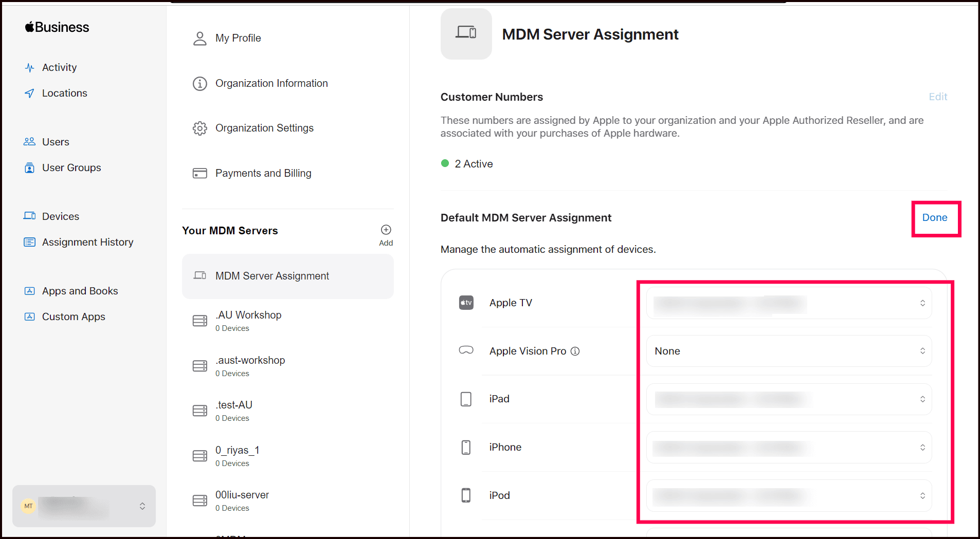Expand the MT account switcher
The height and width of the screenshot is (539, 980).
coord(84,506)
